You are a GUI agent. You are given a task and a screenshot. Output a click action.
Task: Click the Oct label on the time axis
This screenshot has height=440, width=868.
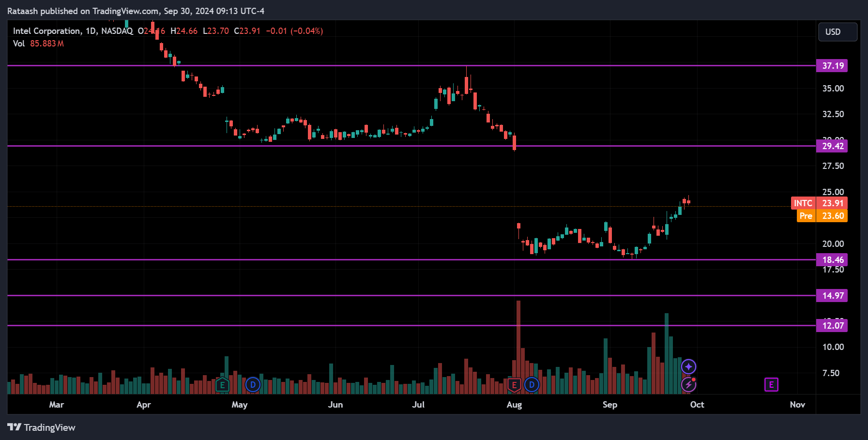pyautogui.click(x=697, y=405)
